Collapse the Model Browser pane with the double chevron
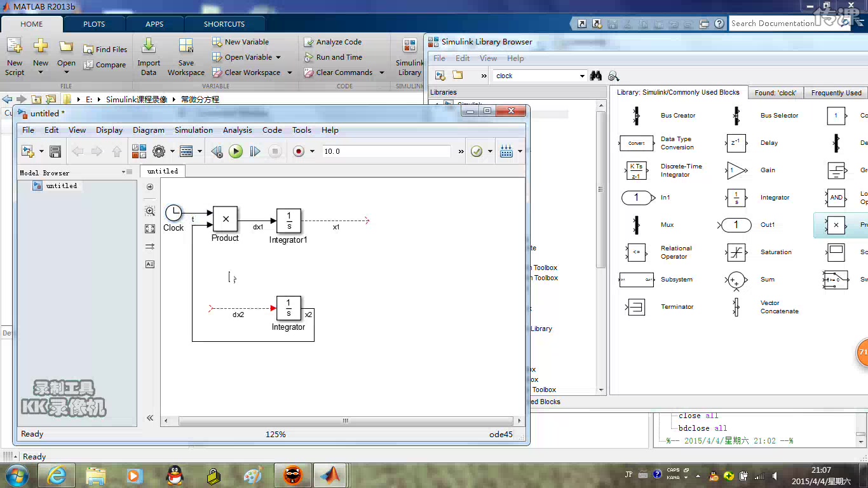The image size is (868, 488). click(150, 417)
